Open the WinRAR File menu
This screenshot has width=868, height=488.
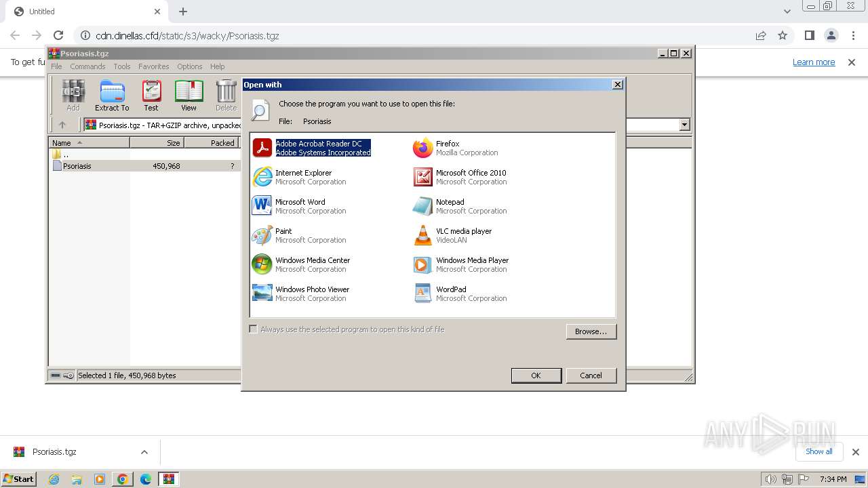pos(56,66)
